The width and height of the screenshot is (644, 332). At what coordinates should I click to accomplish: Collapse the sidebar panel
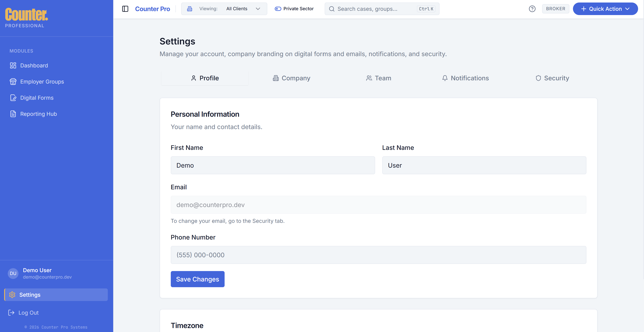point(125,9)
